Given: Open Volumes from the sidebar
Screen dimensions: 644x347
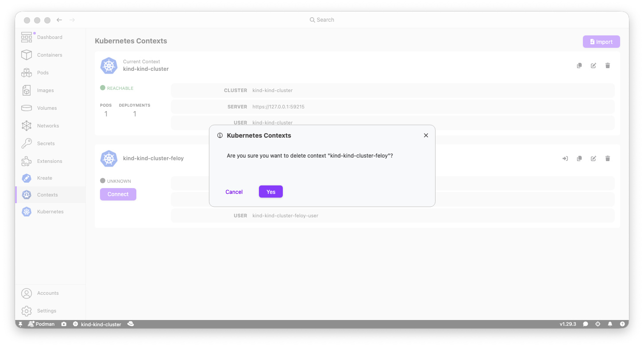Looking at the screenshot, I should tap(50, 108).
